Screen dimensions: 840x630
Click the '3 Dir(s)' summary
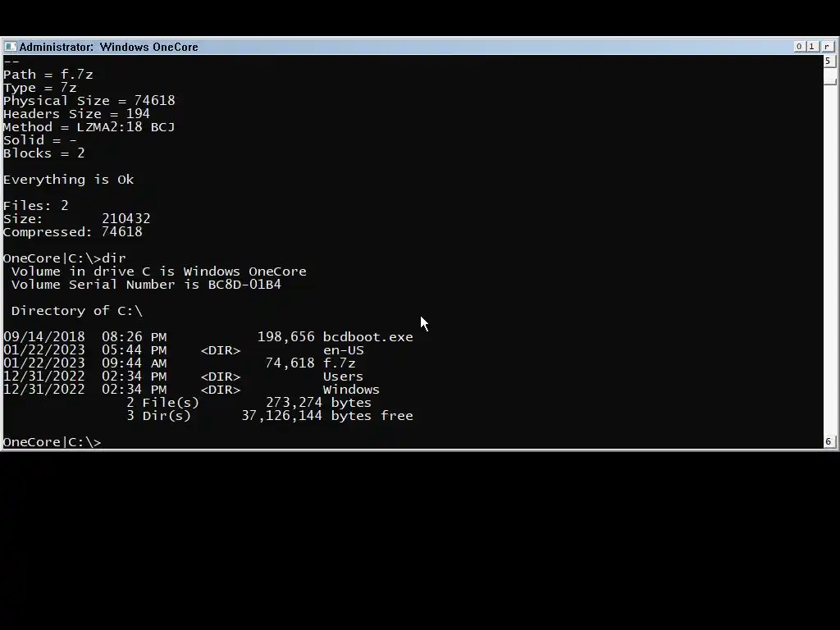[158, 416]
